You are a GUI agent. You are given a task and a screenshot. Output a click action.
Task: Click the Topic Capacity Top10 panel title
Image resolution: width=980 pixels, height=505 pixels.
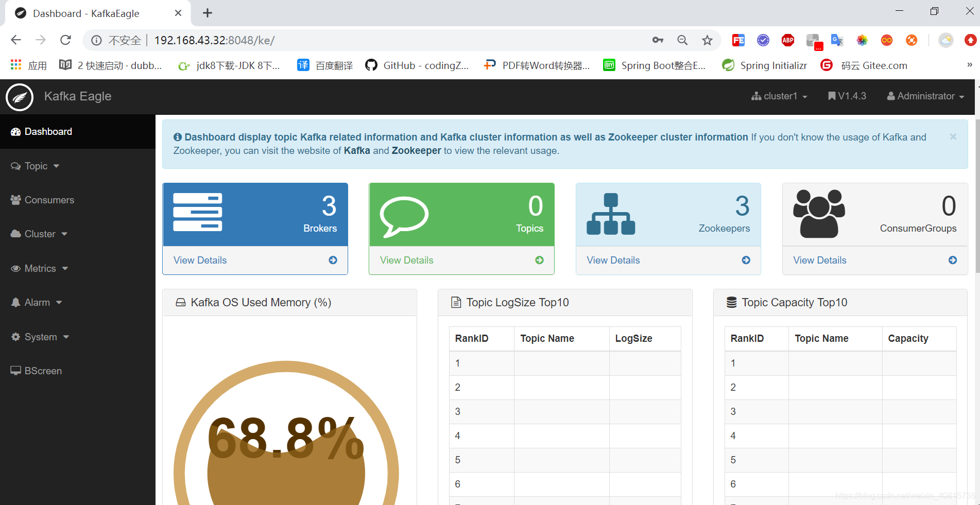click(x=794, y=303)
